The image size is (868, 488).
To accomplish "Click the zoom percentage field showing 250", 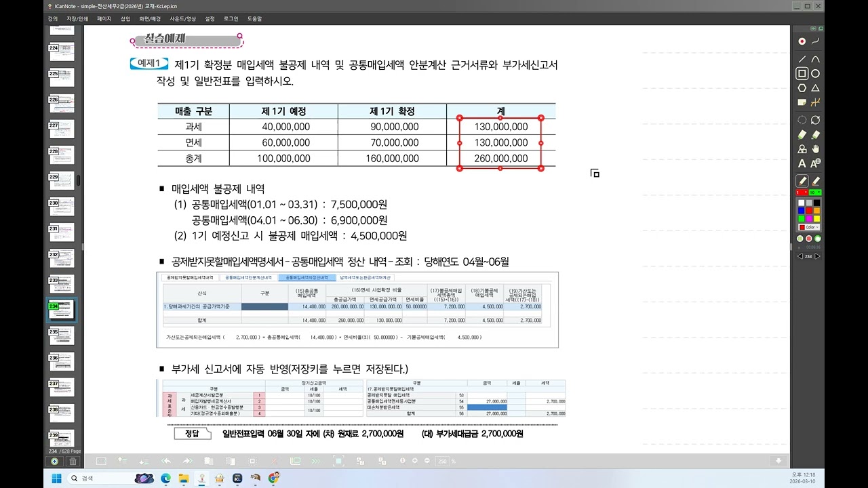I will [x=442, y=462].
